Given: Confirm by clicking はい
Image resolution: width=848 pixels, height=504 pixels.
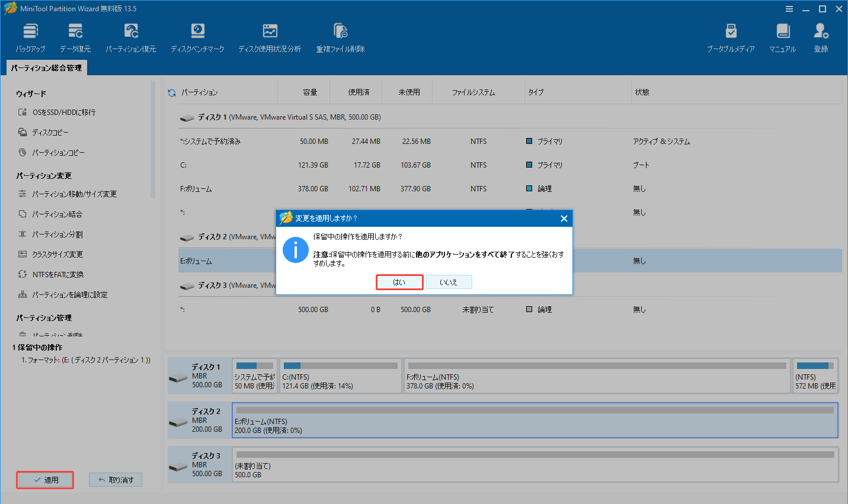Looking at the screenshot, I should click(x=399, y=282).
